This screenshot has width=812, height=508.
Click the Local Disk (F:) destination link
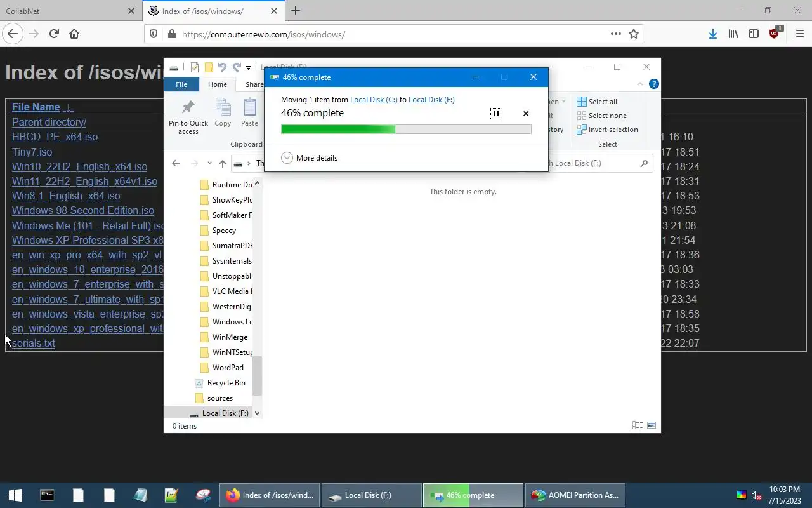pos(431,99)
